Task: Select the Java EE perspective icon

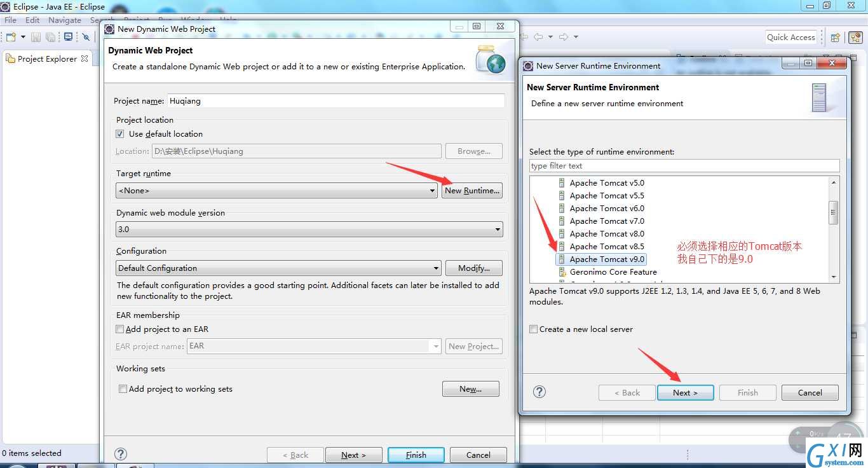Action: (x=855, y=38)
